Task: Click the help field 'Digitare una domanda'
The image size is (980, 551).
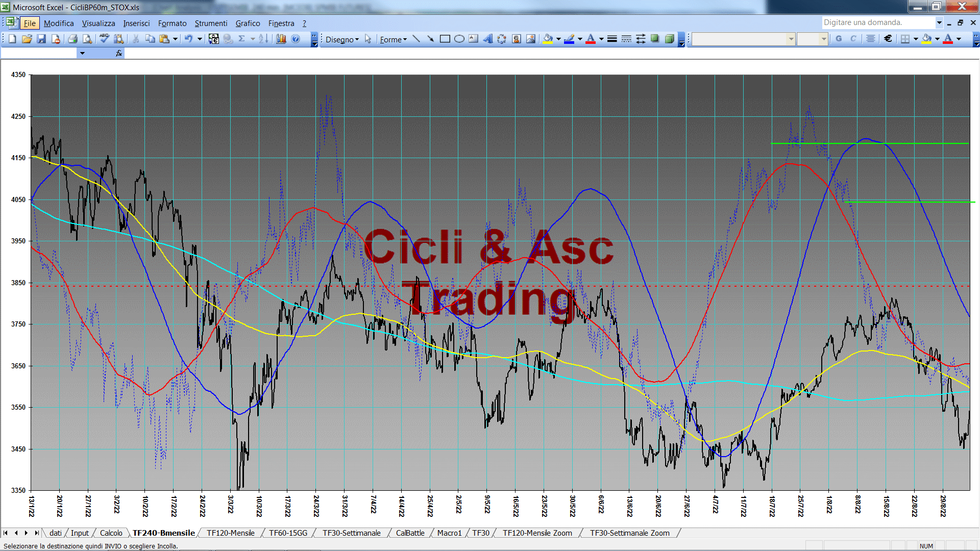Action: pos(878,22)
